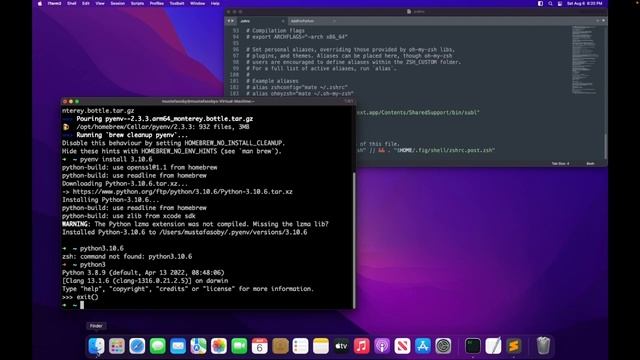
Task: Open Reminders from the Dock
Action: pyautogui.click(x=300, y=346)
